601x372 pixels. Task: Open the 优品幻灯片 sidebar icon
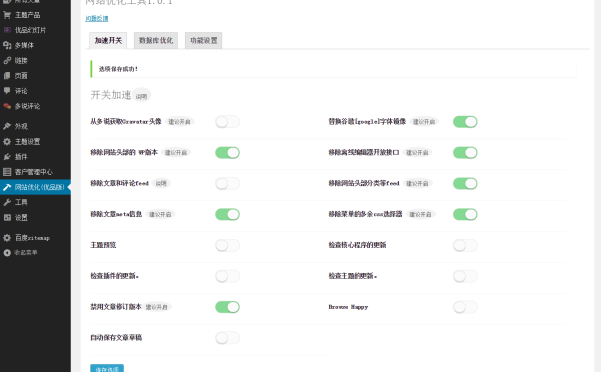[7, 30]
